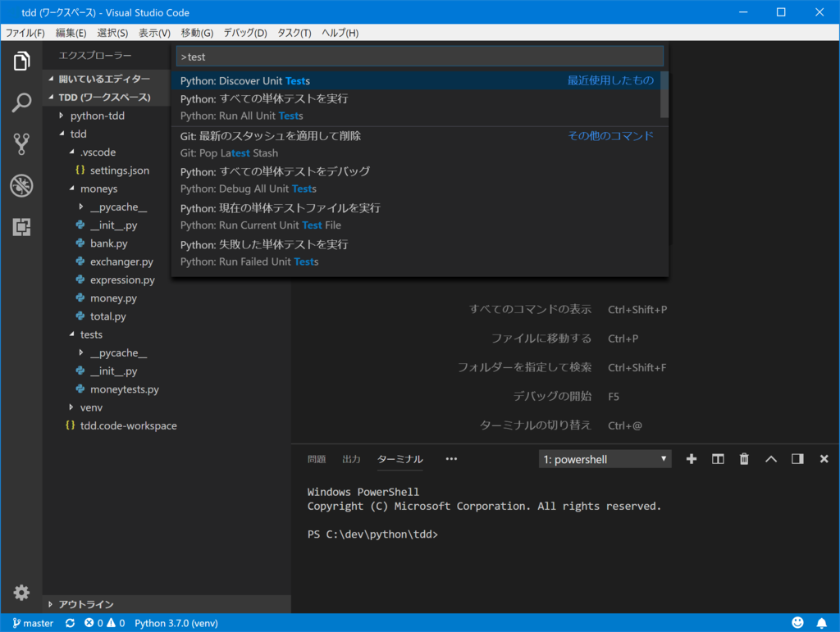
Task: Click the command palette input with >test
Action: 420,57
